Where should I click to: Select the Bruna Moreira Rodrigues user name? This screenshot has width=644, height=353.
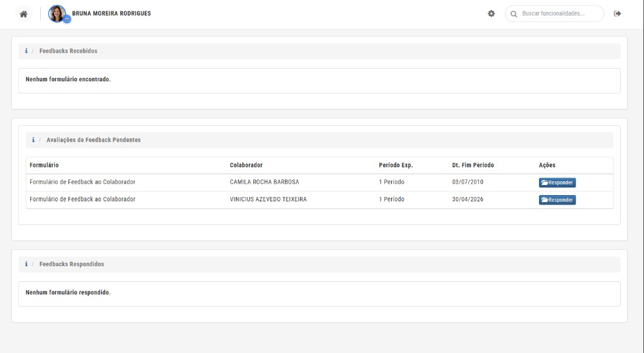111,14
